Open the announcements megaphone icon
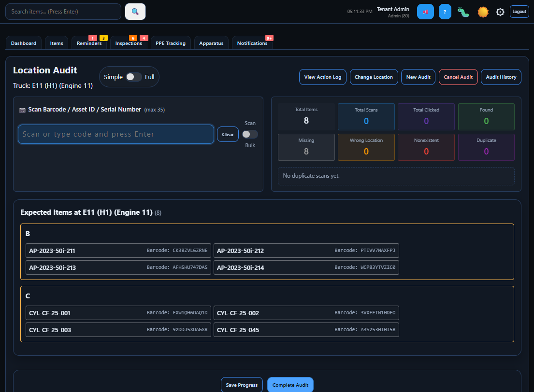This screenshot has height=392, width=534. (x=425, y=12)
